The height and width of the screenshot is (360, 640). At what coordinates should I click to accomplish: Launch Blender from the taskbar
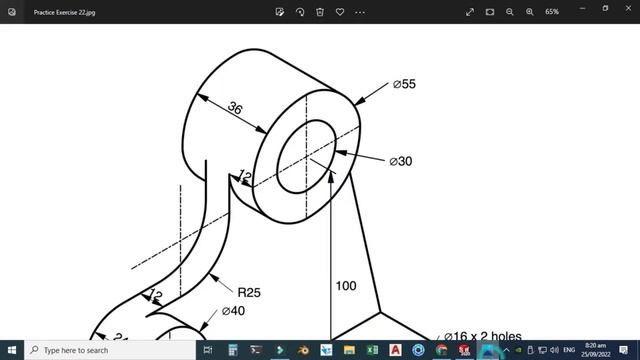303,350
